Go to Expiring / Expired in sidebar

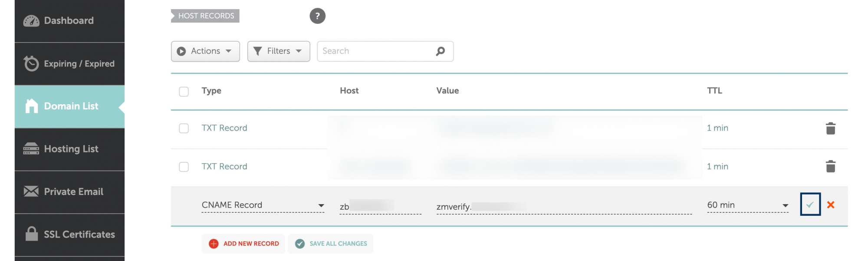tap(69, 64)
